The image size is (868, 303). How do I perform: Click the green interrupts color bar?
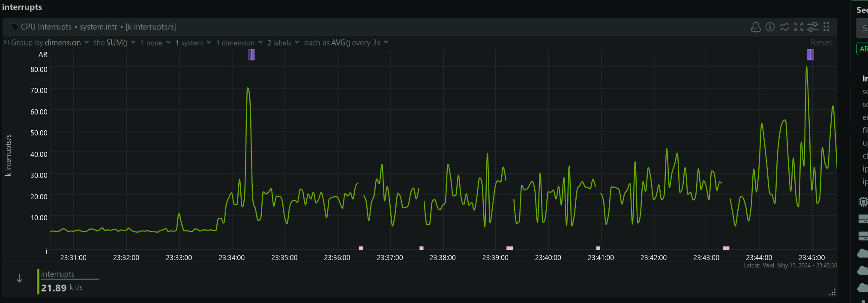pos(38,282)
